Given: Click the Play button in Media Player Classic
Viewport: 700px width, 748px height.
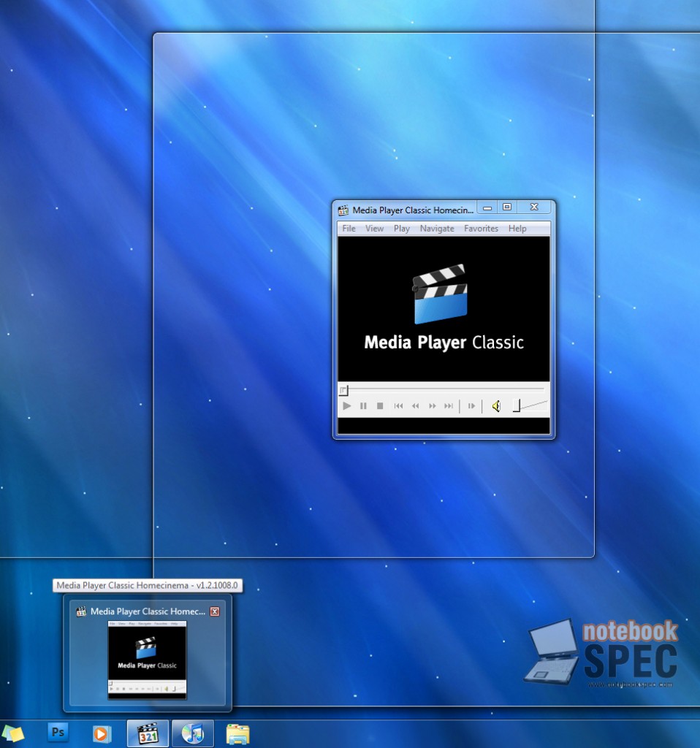Looking at the screenshot, I should coord(347,406).
